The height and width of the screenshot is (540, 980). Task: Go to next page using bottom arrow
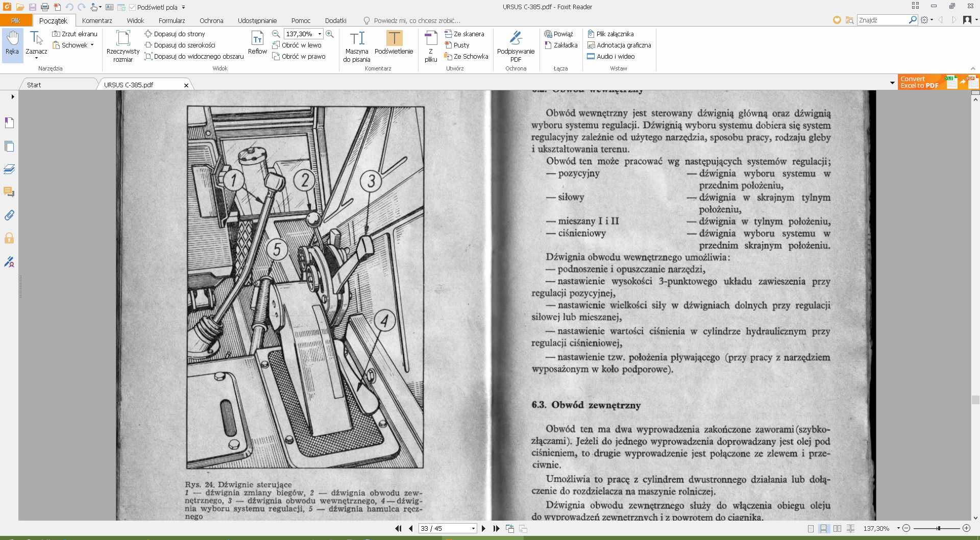[483, 529]
